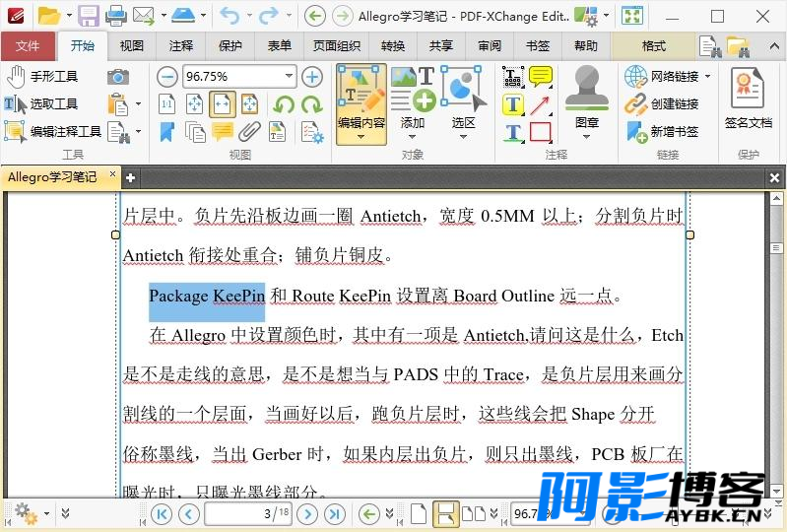Image resolution: width=787 pixels, height=532 pixels.
Task: Save the document with the floppy icon
Action: click(x=89, y=16)
